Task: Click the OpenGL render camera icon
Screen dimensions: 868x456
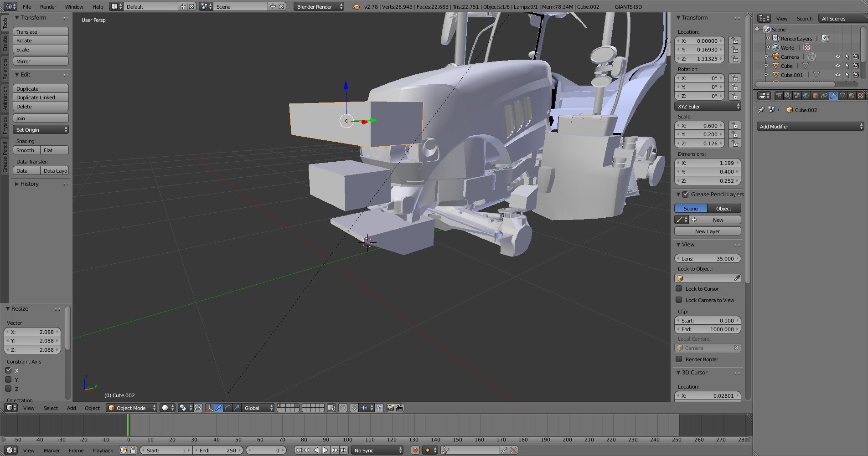Action: pos(390,408)
